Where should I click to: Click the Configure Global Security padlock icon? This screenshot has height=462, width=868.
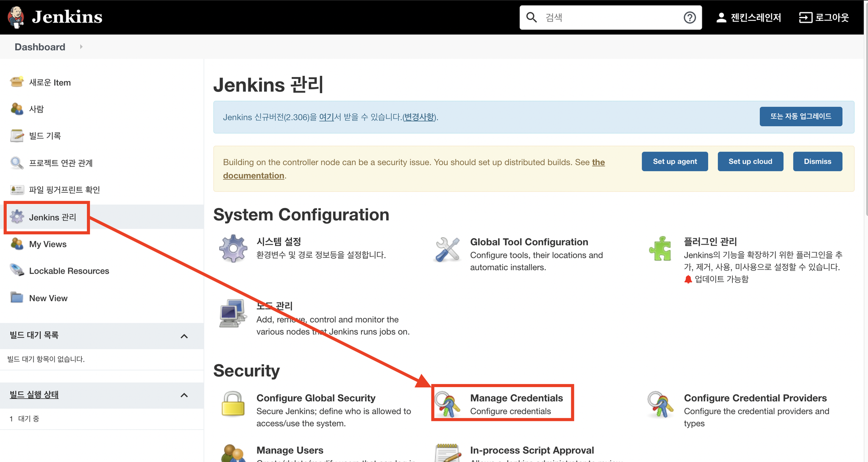pyautogui.click(x=233, y=404)
